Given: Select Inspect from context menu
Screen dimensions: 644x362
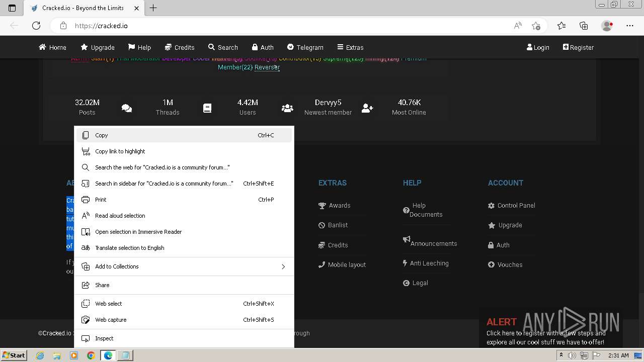Looking at the screenshot, I should (184, 338).
